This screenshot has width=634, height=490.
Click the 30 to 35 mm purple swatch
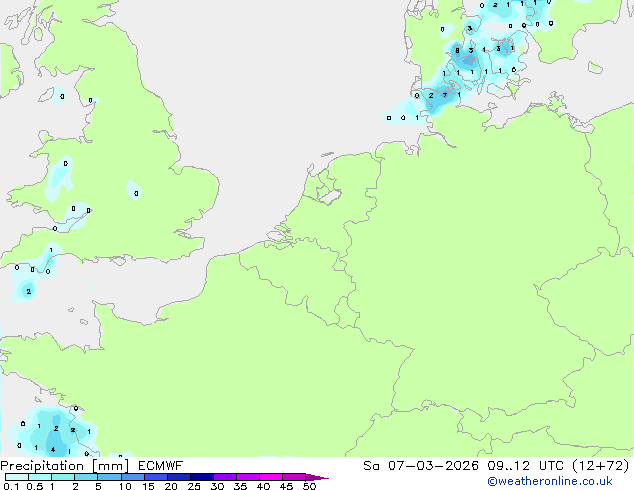pos(224,477)
